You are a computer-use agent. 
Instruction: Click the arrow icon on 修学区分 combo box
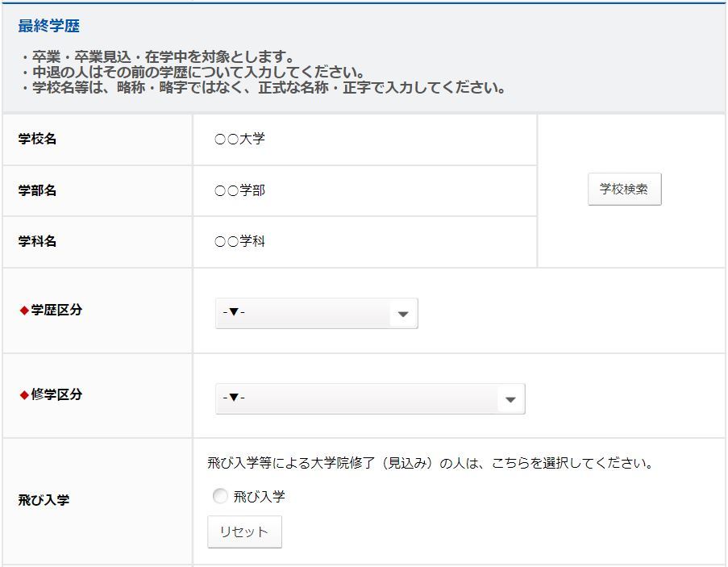tap(510, 399)
